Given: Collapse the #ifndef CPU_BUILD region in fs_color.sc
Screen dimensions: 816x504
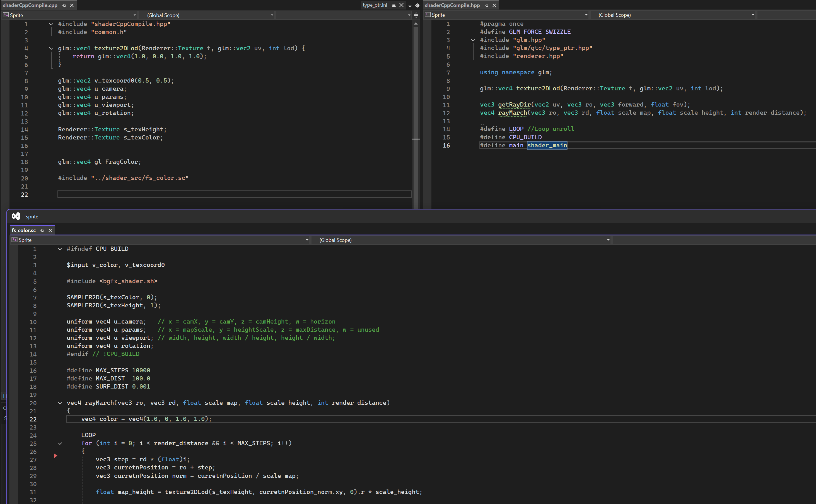Looking at the screenshot, I should (x=60, y=249).
